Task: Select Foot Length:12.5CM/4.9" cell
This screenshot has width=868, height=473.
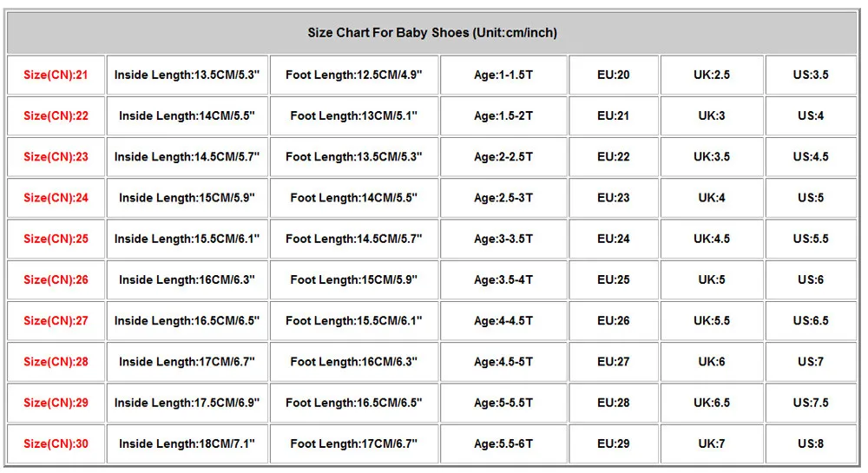Action: tap(353, 75)
